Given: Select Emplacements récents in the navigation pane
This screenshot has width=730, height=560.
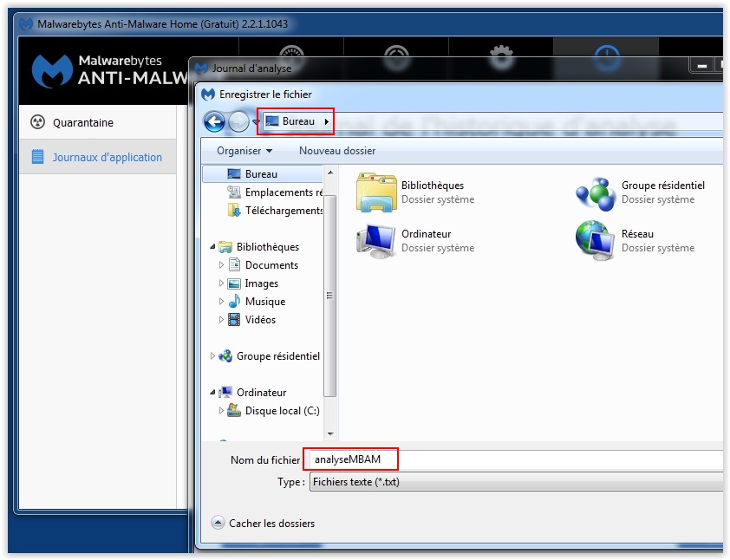Looking at the screenshot, I should (x=275, y=192).
